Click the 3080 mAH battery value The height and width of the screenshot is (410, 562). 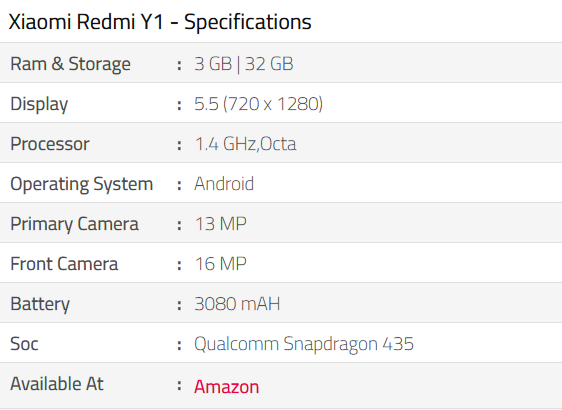237,304
